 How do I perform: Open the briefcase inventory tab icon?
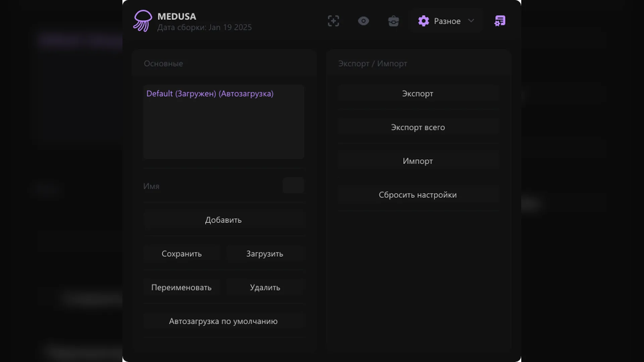click(x=393, y=21)
